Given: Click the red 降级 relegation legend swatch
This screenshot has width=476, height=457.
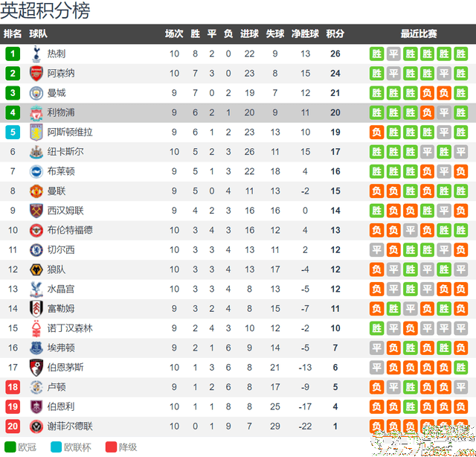Looking at the screenshot, I should click(111, 447).
